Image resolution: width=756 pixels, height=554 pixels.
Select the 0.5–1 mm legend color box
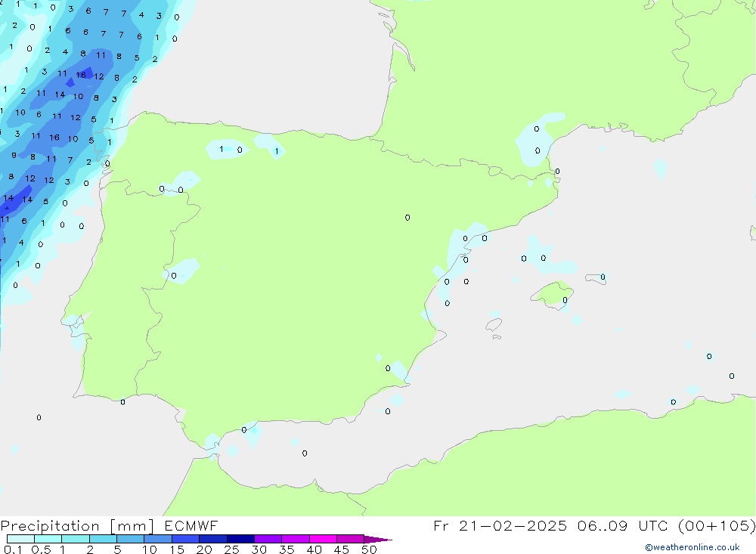(48, 539)
